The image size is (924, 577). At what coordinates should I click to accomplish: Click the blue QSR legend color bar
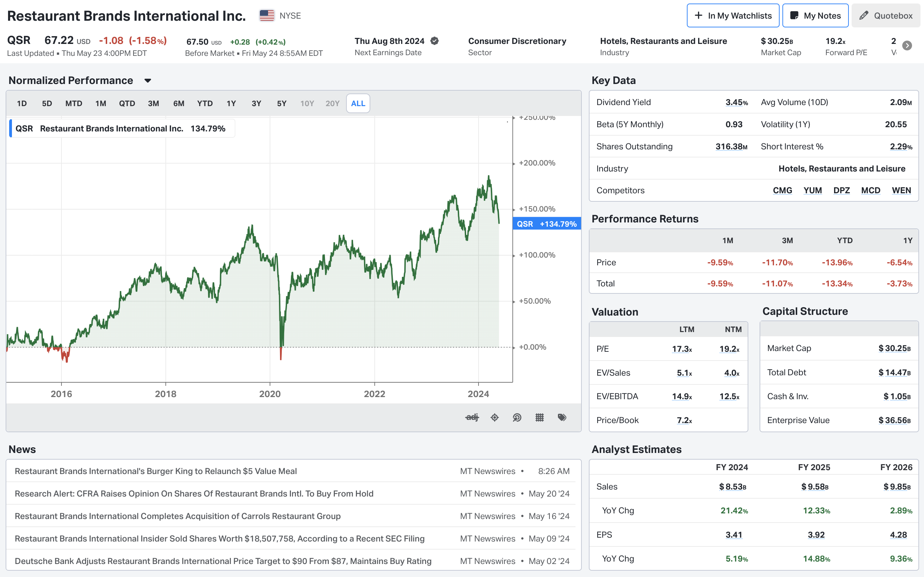pos(11,128)
